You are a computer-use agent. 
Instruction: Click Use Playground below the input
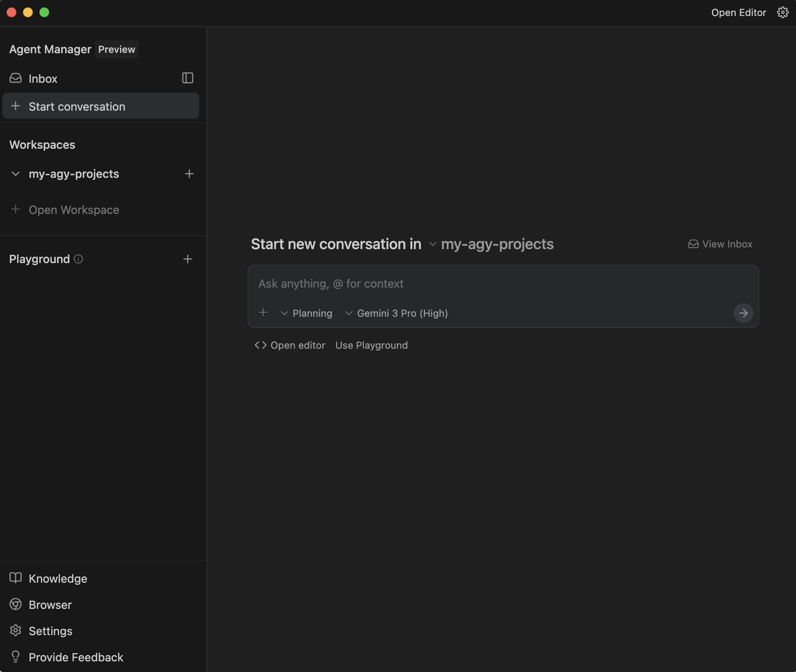(x=371, y=345)
